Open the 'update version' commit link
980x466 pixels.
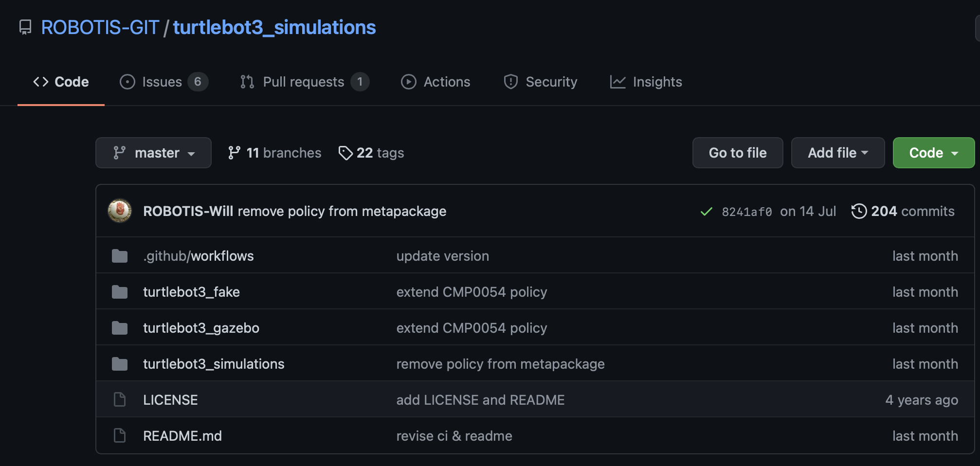[443, 256]
